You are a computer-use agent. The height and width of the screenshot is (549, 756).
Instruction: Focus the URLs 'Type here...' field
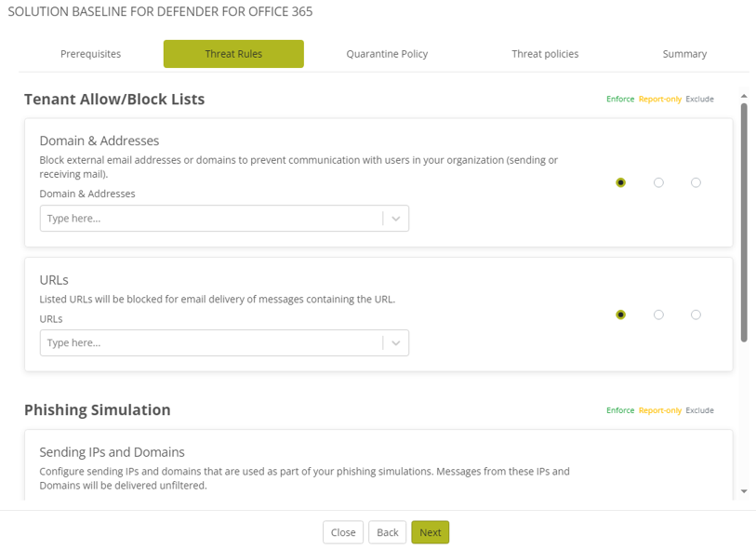[x=210, y=343]
